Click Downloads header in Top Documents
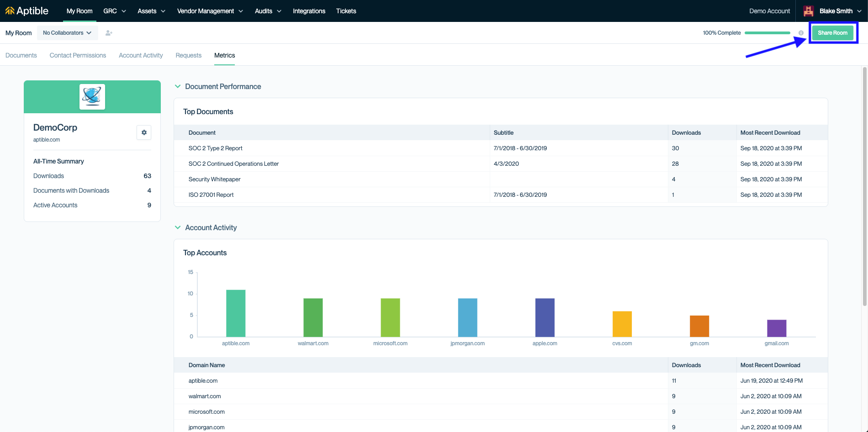 pos(686,133)
